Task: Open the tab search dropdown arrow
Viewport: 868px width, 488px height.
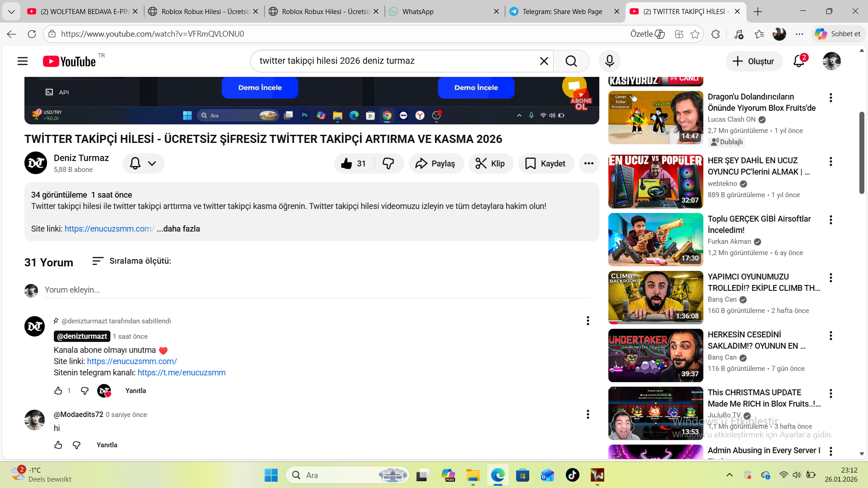Action: tap(11, 12)
